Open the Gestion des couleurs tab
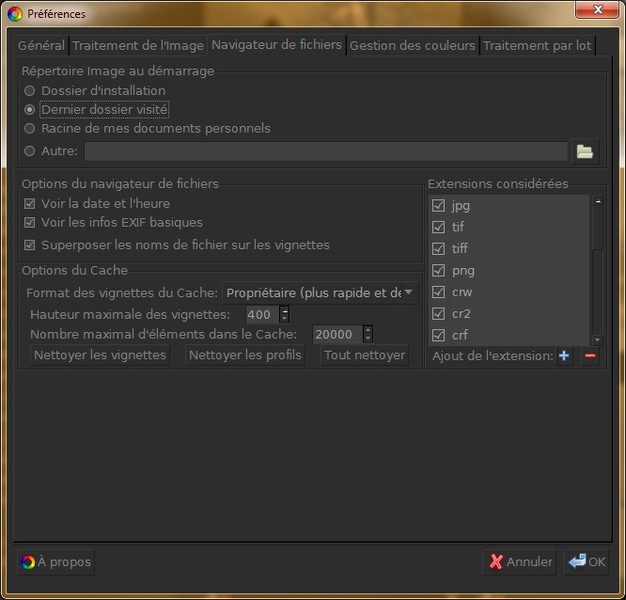 [x=413, y=46]
